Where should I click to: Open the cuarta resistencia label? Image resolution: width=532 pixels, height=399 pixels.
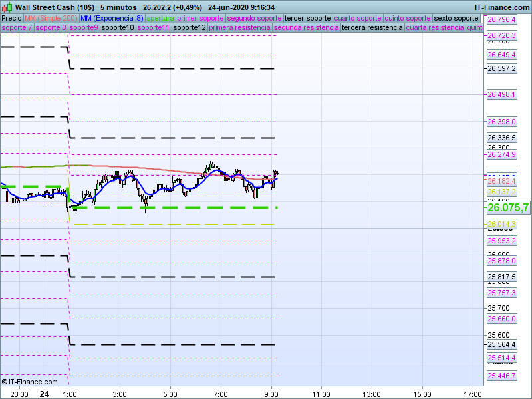(x=435, y=28)
